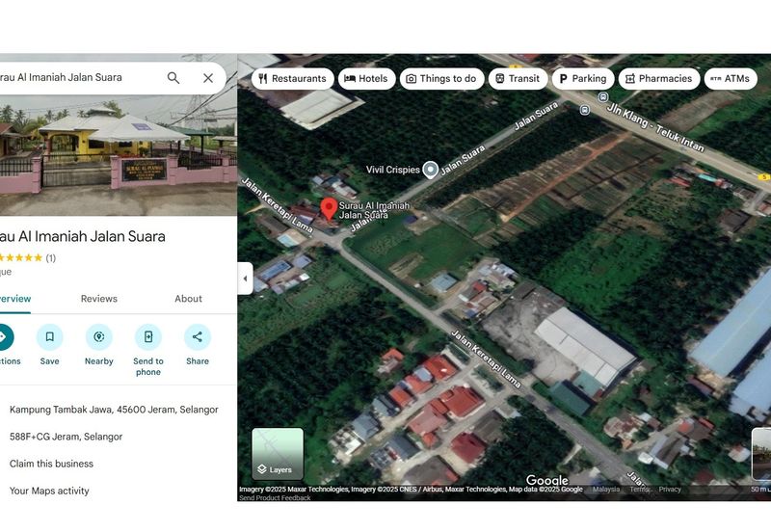Open the Layers map type selector
This screenshot has height=532, width=771.
tap(278, 454)
